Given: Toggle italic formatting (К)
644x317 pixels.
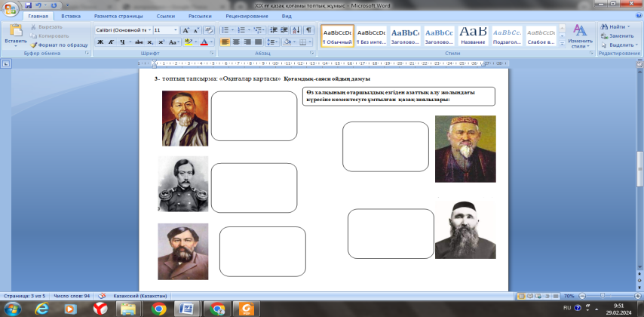Looking at the screenshot, I should click(x=110, y=42).
